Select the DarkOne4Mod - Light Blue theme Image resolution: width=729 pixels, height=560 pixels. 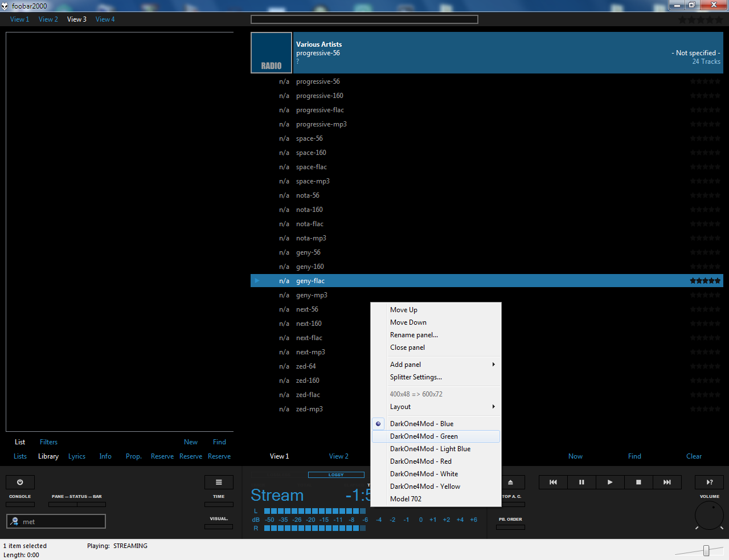(x=436, y=449)
